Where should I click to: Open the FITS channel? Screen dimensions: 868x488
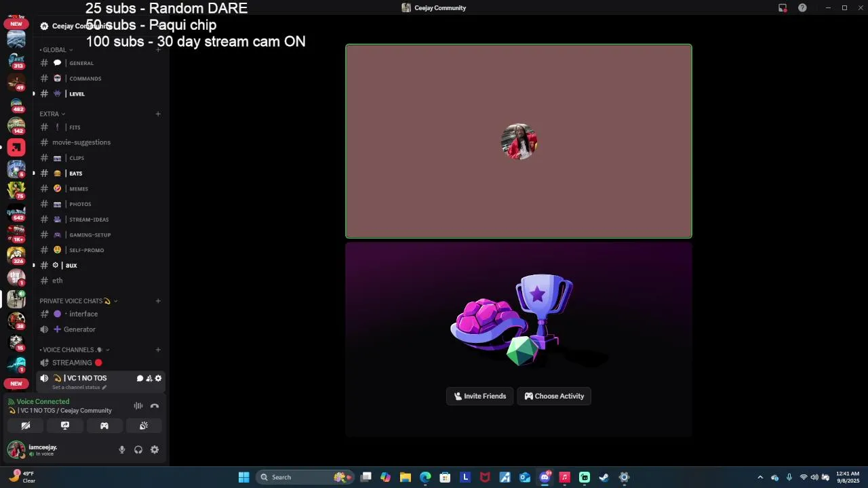coord(100,127)
